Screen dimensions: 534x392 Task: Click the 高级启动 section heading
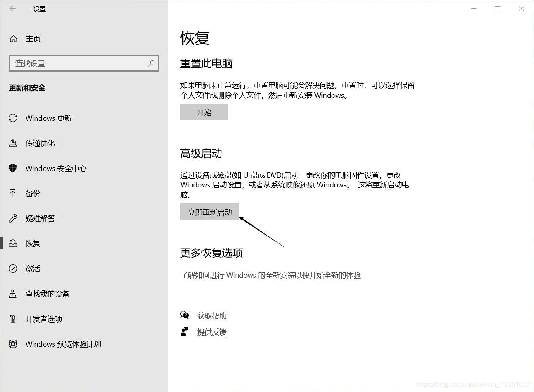201,154
